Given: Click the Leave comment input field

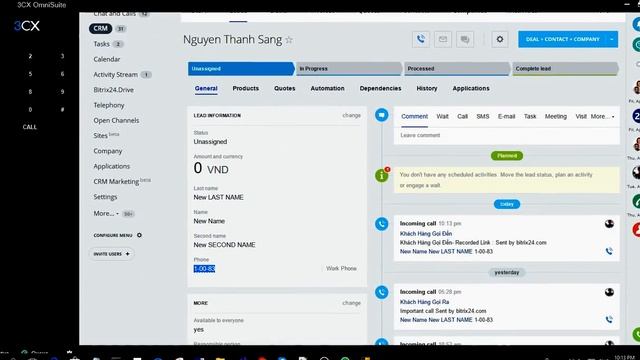Looking at the screenshot, I should [x=507, y=136].
